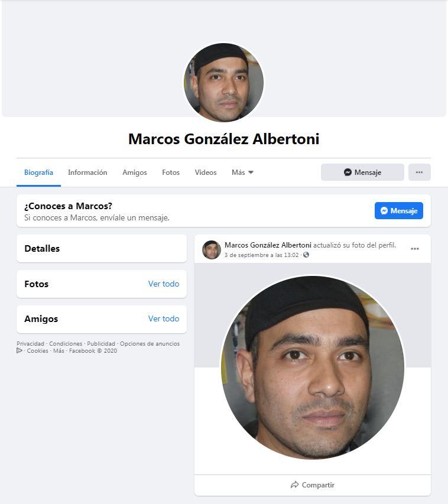Click Ver todo in the Fotos card
This screenshot has height=504, width=448.
(164, 284)
